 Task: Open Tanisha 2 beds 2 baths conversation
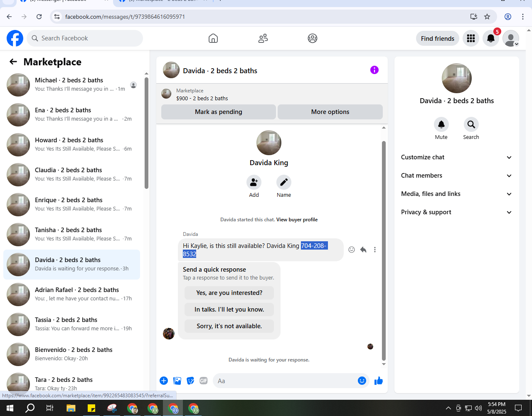(71, 235)
